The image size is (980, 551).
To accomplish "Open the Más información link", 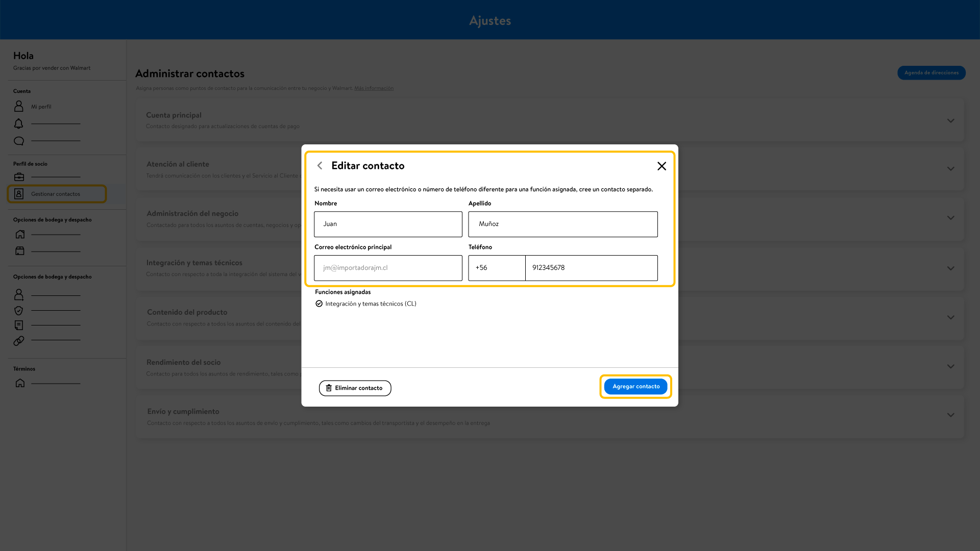I will click(374, 88).
